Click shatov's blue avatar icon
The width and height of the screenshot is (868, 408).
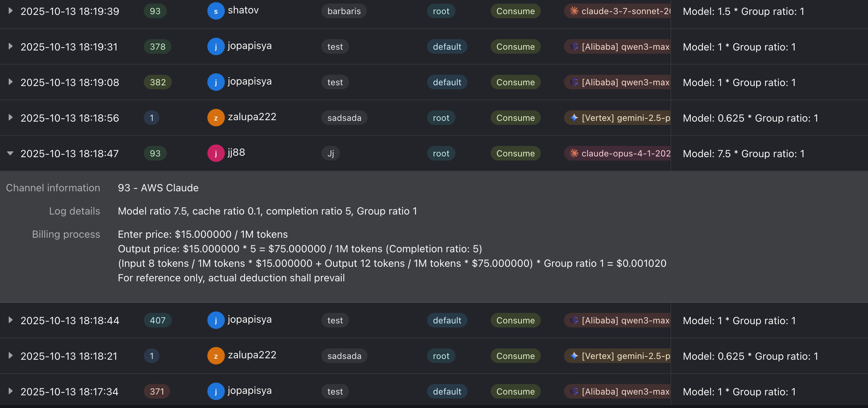(216, 11)
